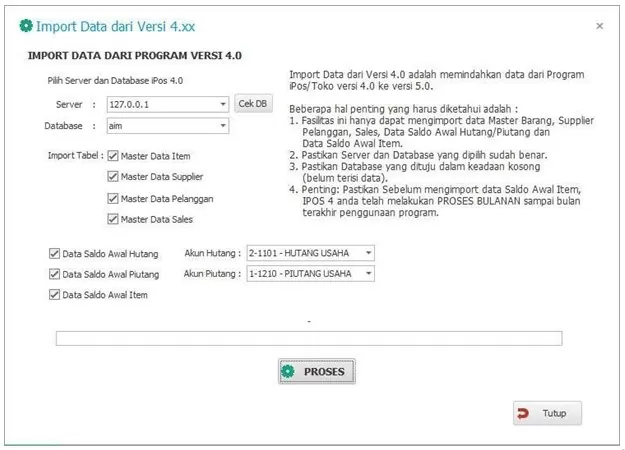Viewport: 625px width, 450px height.
Task: Click the gear icon in title bar
Action: click(26, 25)
